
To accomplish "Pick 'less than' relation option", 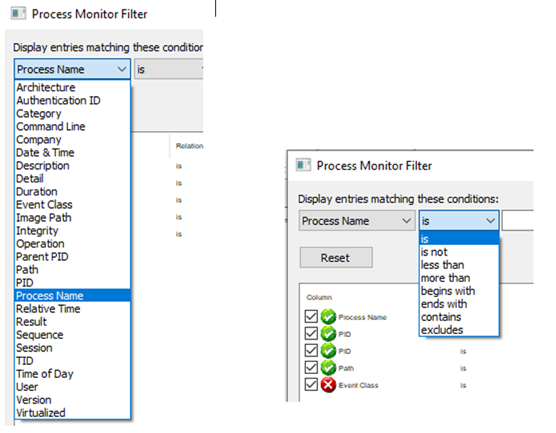I will click(459, 265).
